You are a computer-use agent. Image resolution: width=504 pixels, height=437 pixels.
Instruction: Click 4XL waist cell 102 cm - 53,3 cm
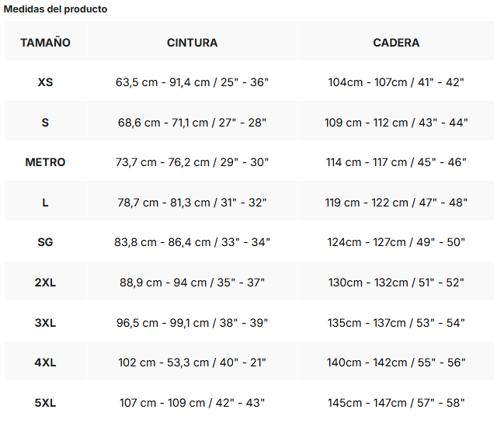pyautogui.click(x=193, y=362)
